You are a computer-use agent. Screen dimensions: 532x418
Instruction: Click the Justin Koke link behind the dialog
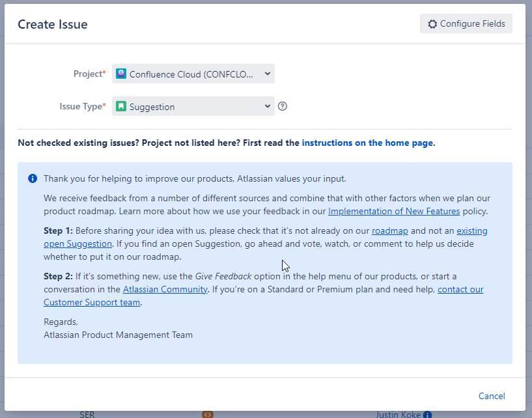pos(398,415)
